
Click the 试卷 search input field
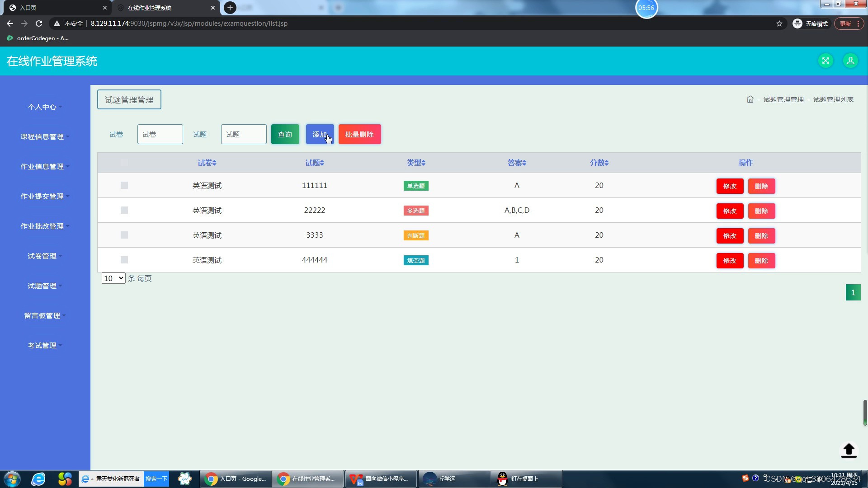pyautogui.click(x=160, y=134)
